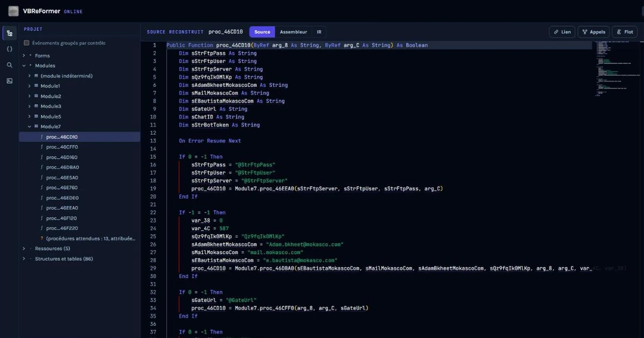Expand the Forms tree node
Viewport: 644px width, 338px height.
coord(24,56)
